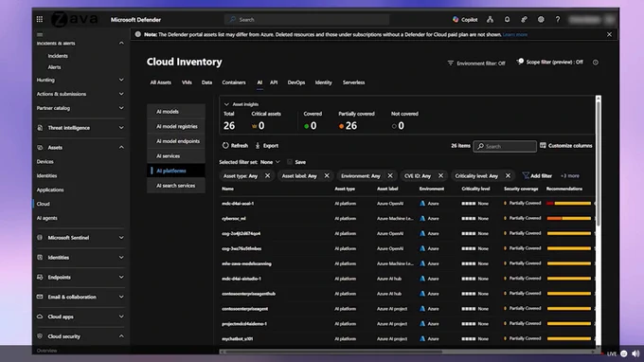The height and width of the screenshot is (362, 644).
Task: Click the Scope filter preview icon
Action: click(520, 62)
